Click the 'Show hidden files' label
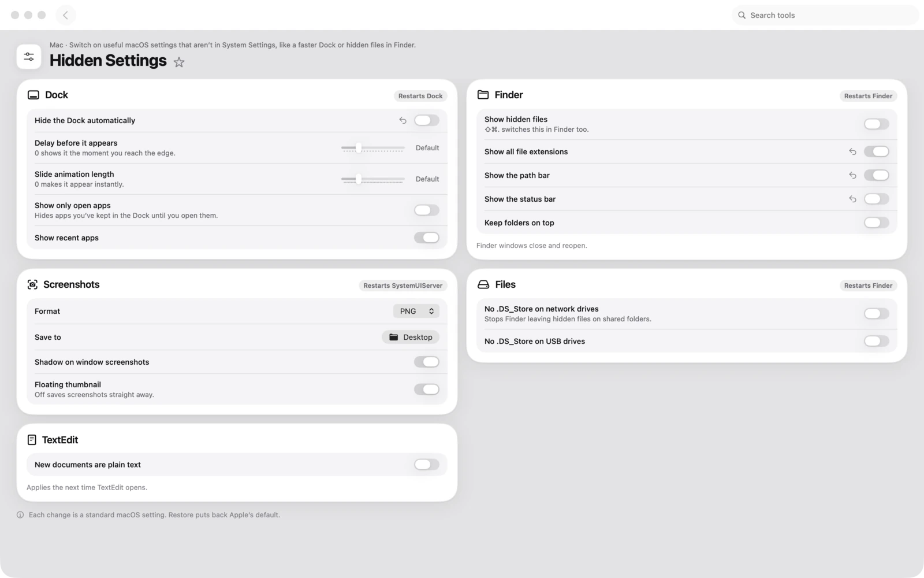Viewport: 924px width, 578px height. coord(516,119)
